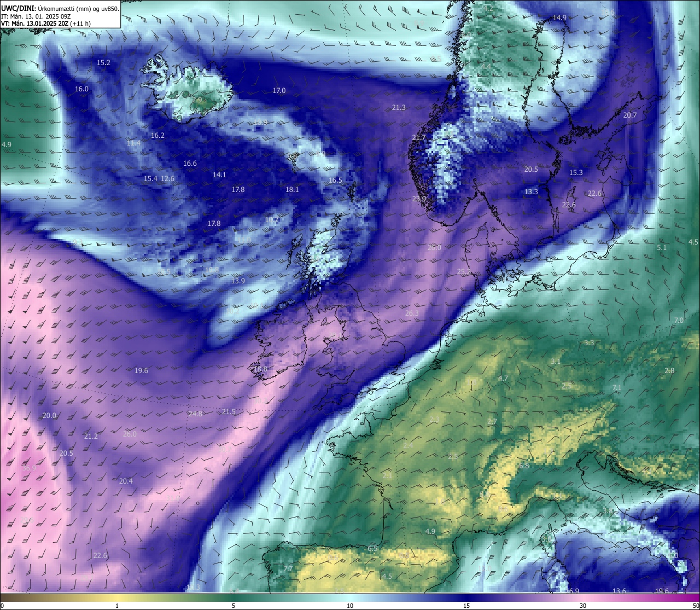The height and width of the screenshot is (610, 700).
Task: Click the 6.5 value over northern Spain
Action: click(372, 548)
